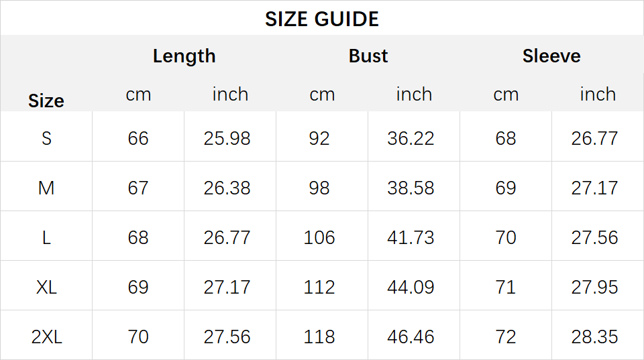Click the 106 bust cm cell
The image size is (644, 360).
(x=319, y=238)
